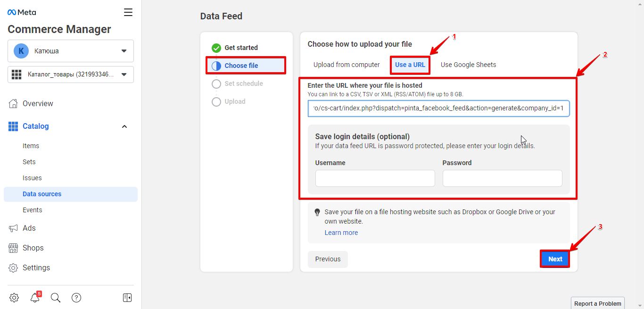The height and width of the screenshot is (309, 644).
Task: Open the Learn more link
Action: (341, 233)
